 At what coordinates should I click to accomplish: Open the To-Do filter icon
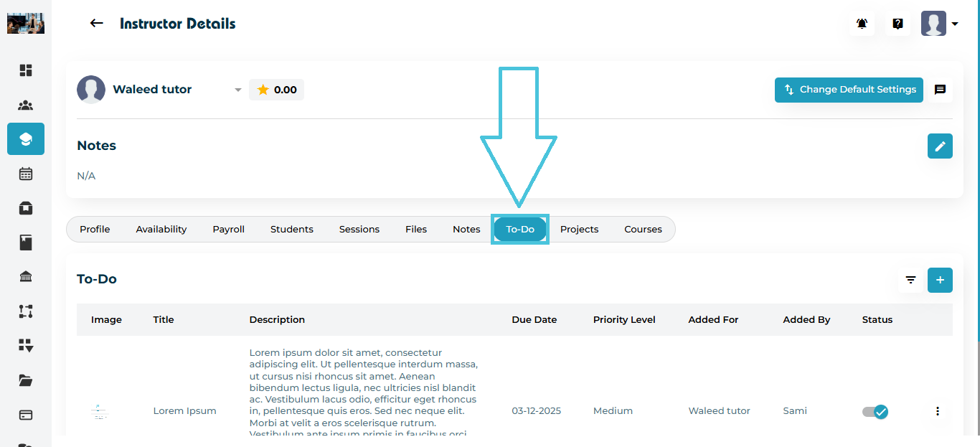(x=910, y=280)
